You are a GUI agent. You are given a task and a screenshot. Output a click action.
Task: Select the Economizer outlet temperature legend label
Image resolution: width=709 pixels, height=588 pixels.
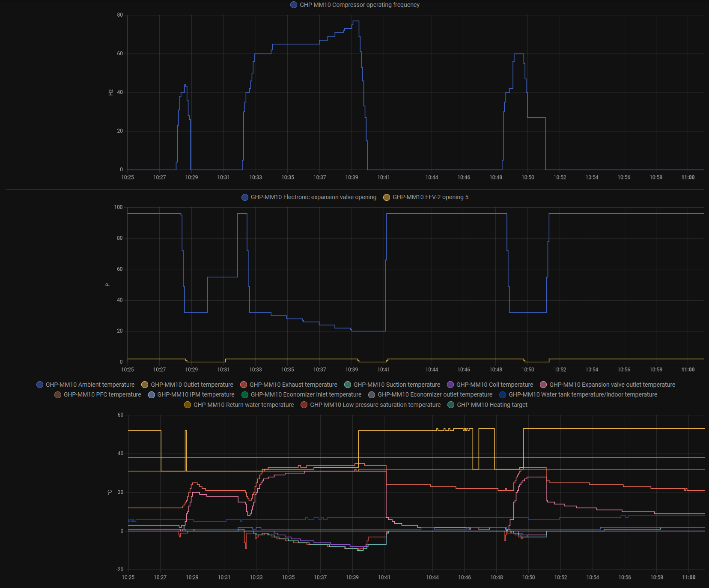435,395
